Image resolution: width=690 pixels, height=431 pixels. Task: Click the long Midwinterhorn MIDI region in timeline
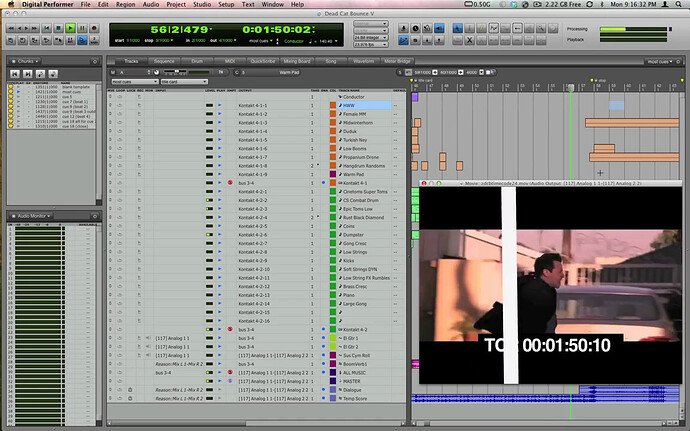[632, 123]
